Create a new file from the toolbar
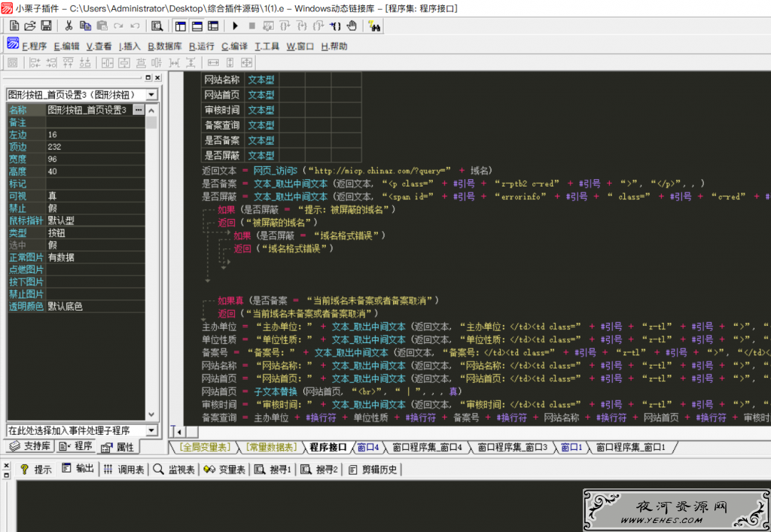Viewport: 771px width, 532px height. 14,26
